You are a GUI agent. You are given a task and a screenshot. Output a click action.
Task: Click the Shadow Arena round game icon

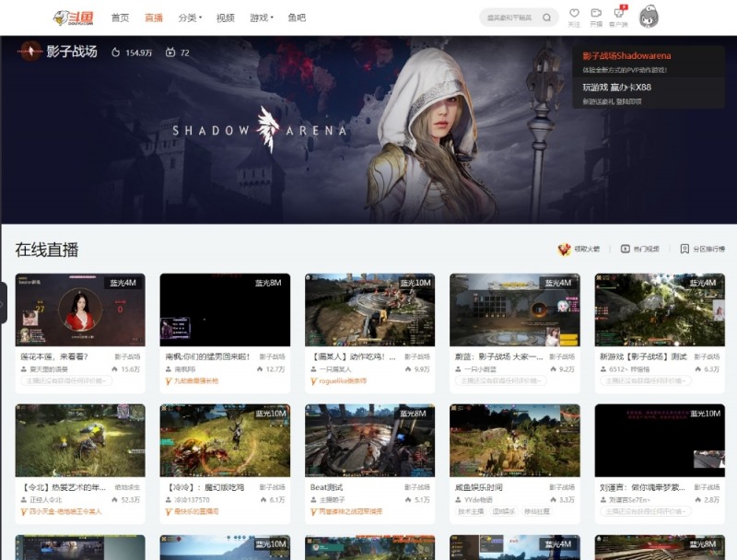pos(30,52)
